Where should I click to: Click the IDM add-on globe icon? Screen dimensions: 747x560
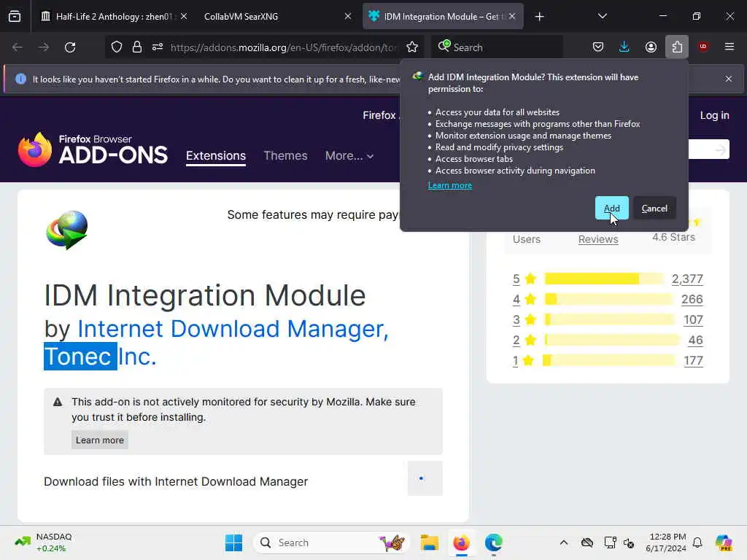coord(66,230)
